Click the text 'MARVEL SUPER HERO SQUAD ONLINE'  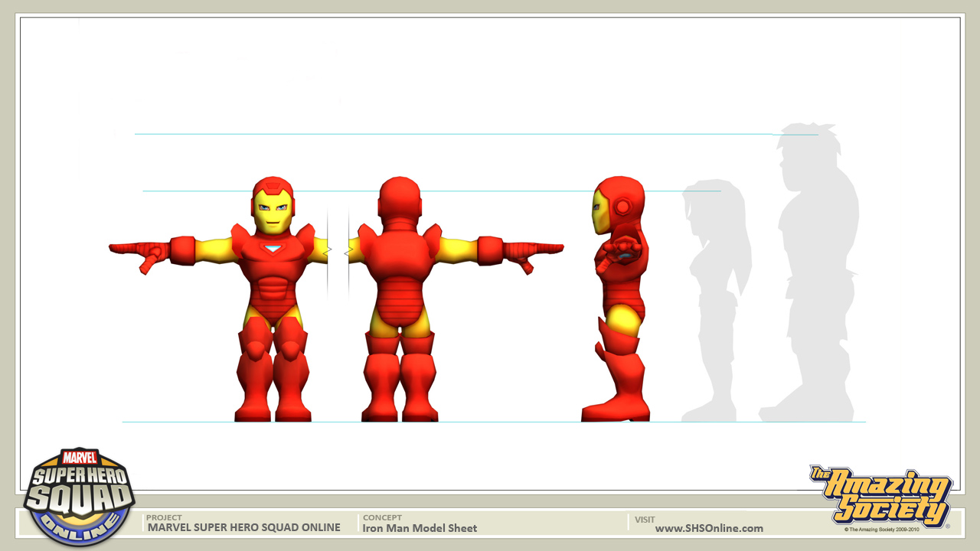(x=244, y=527)
